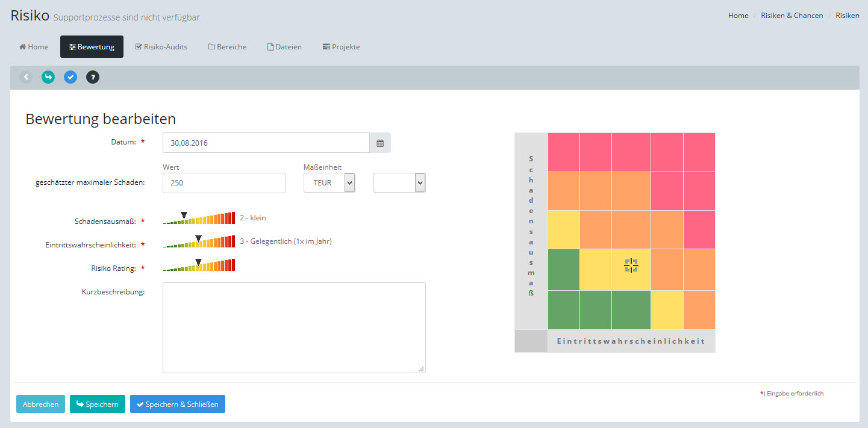Open the empty dropdown next to TEUR
The width and height of the screenshot is (868, 428).
coord(399,183)
